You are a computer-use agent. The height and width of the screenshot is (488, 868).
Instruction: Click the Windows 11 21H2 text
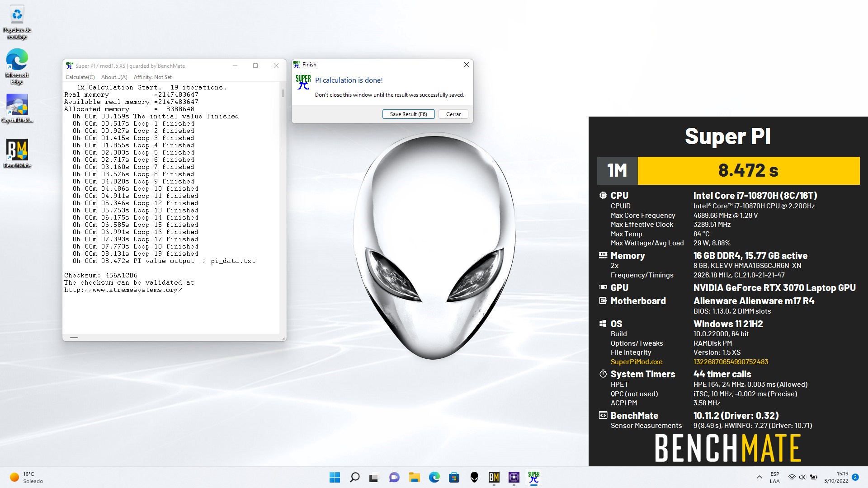pyautogui.click(x=728, y=324)
